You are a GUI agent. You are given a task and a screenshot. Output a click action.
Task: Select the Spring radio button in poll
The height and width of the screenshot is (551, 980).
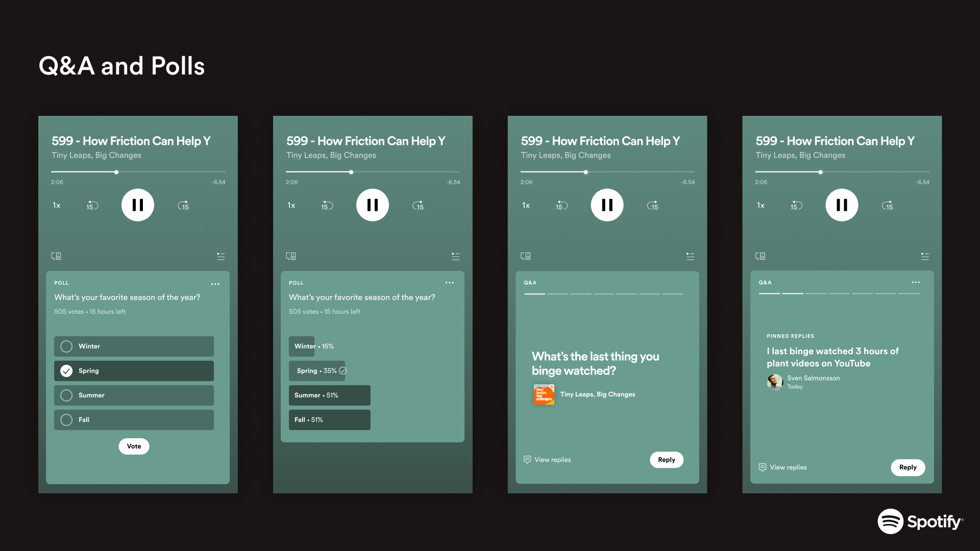point(66,371)
